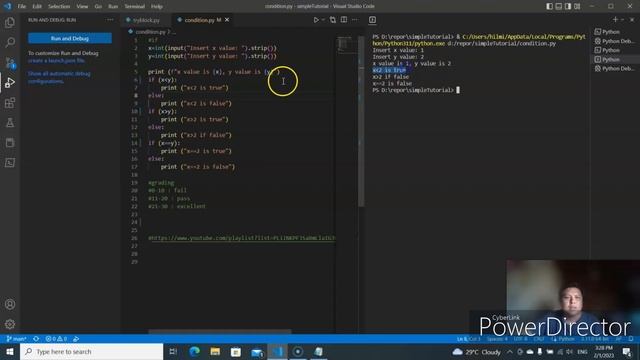This screenshot has height=360, width=640.
Task: Open the Go menu
Action: coord(98,7)
